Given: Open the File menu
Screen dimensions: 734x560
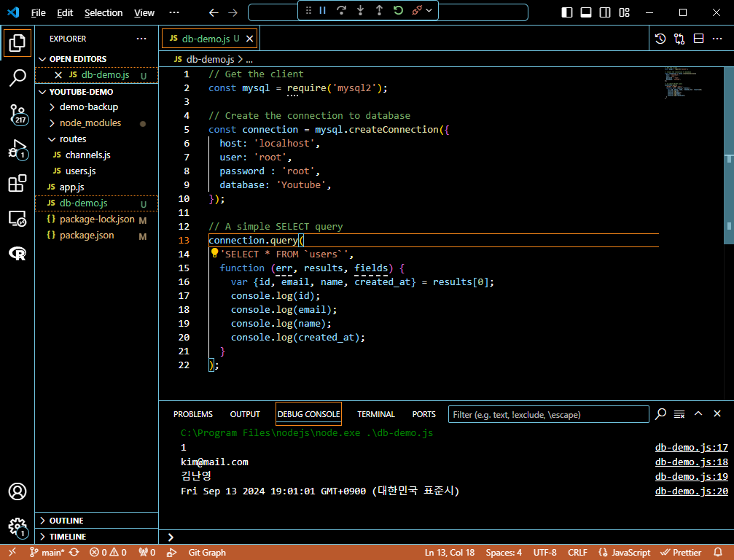Looking at the screenshot, I should click(39, 12).
